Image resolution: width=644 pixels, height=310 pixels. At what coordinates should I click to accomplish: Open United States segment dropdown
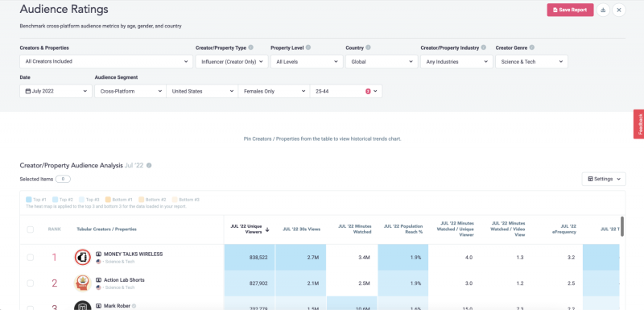[202, 91]
